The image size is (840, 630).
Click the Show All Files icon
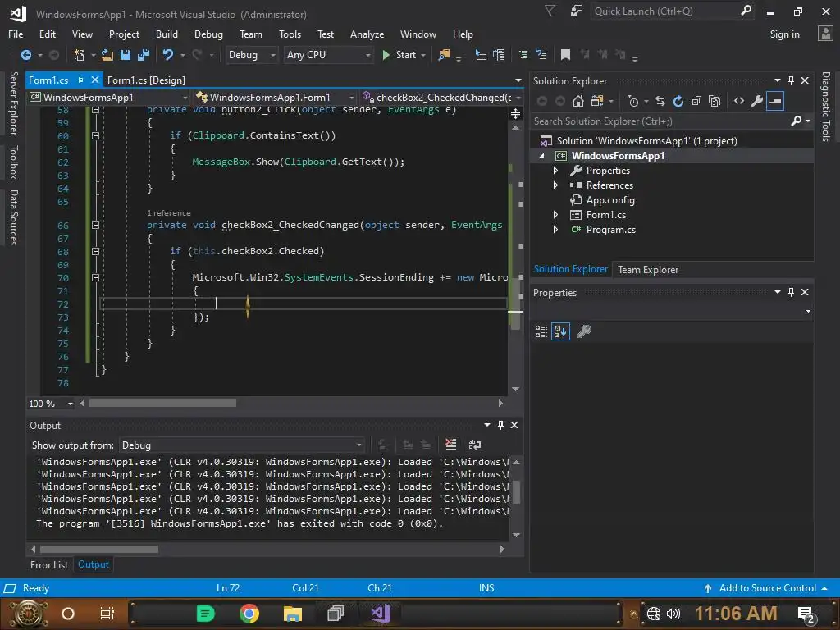pyautogui.click(x=714, y=101)
